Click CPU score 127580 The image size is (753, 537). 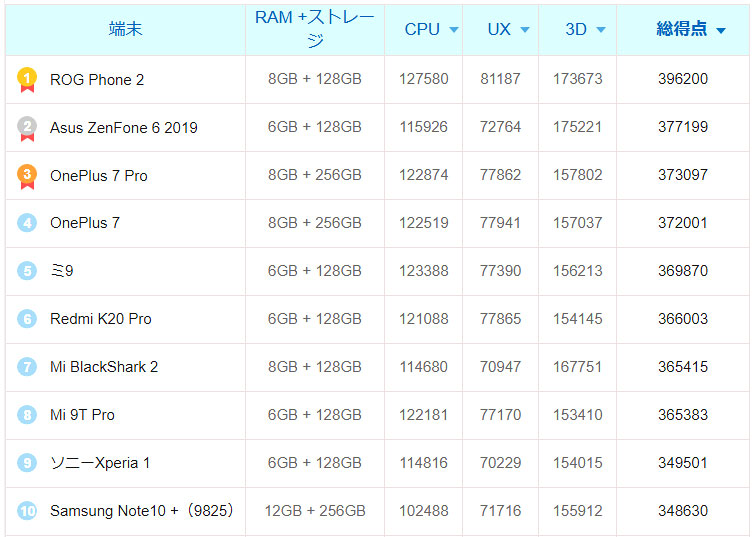pos(424,79)
